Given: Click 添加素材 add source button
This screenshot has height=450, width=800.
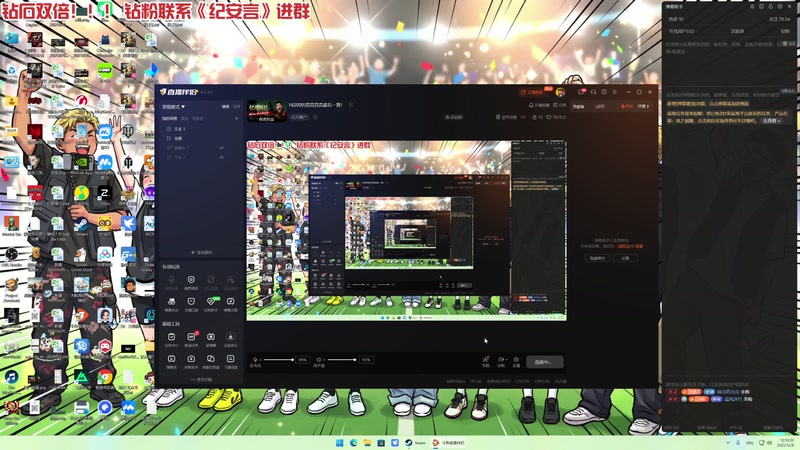Looking at the screenshot, I should click(202, 253).
